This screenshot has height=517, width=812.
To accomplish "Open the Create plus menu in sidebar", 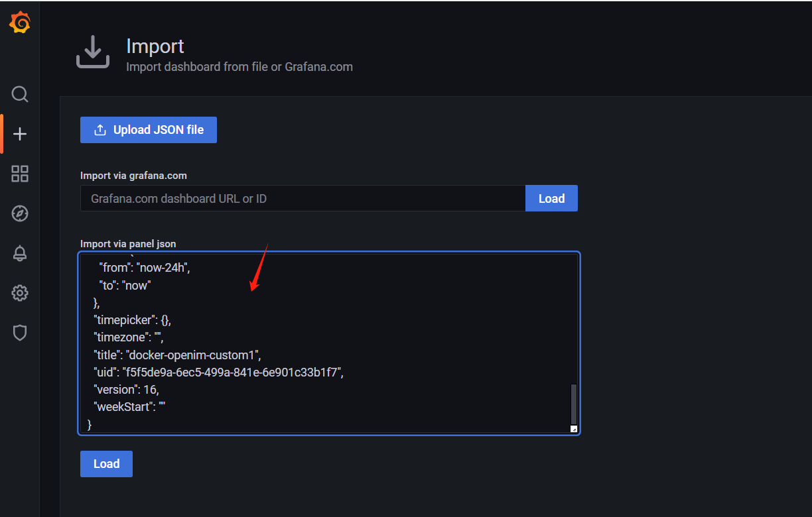I will 20,134.
